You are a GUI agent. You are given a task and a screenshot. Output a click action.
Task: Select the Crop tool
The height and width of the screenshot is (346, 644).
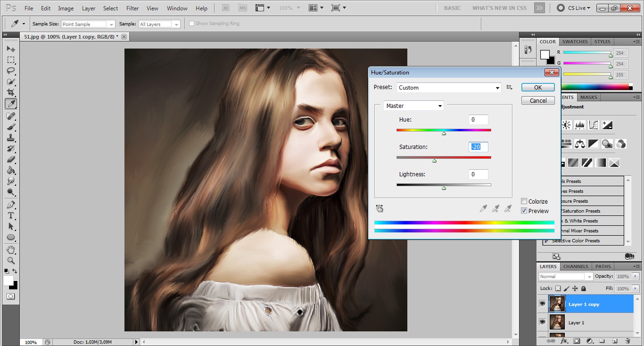tap(11, 93)
